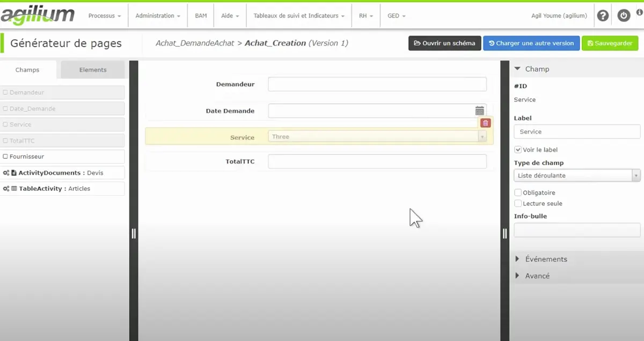
Task: Click Charger une autre version button
Action: pos(531,43)
